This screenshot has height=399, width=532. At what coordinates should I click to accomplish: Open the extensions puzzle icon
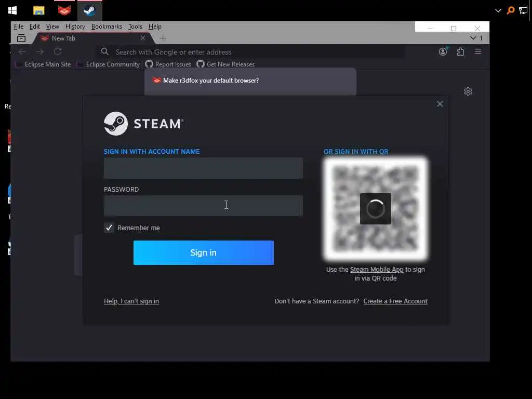[460, 51]
